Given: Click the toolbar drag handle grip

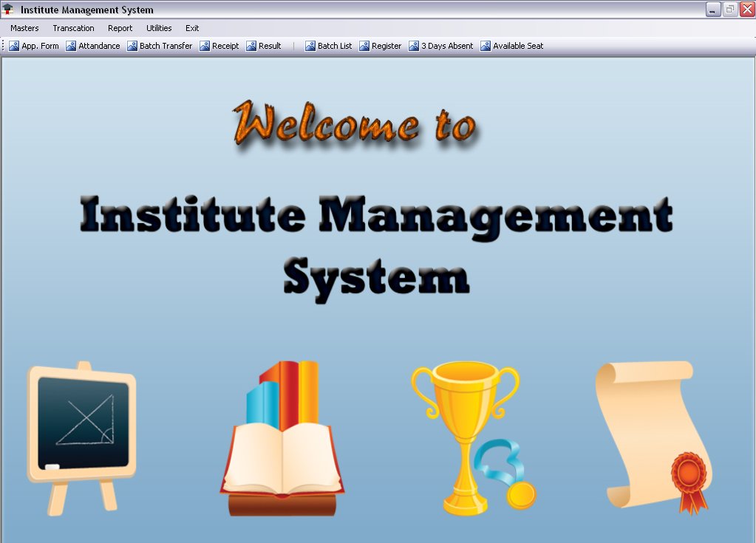Looking at the screenshot, I should [x=4, y=46].
